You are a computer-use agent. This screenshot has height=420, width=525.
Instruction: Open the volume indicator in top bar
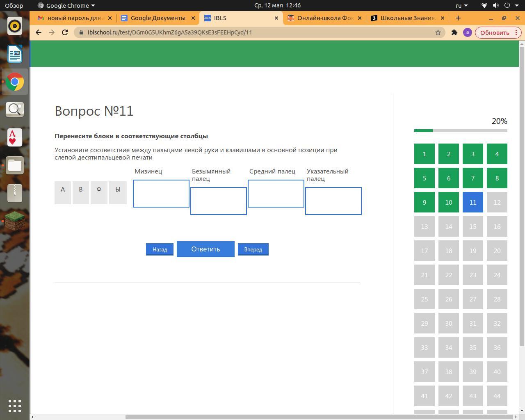[496, 5]
